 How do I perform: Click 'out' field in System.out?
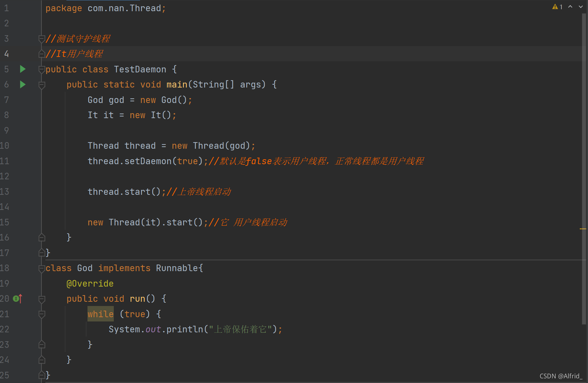pos(153,329)
